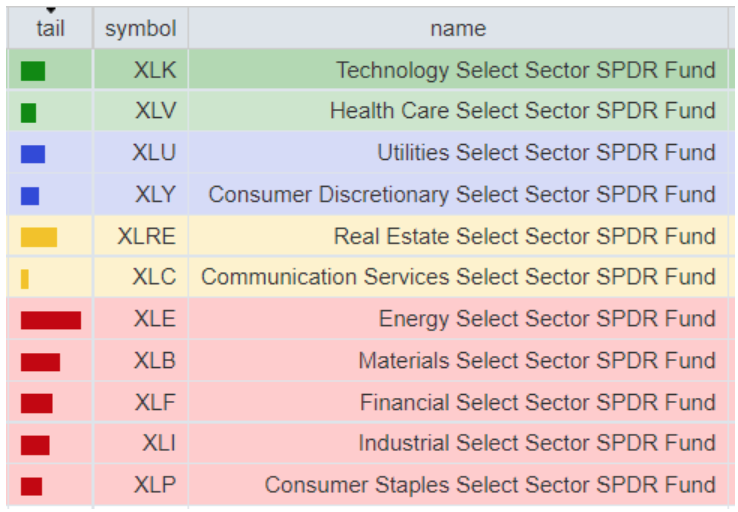Open Materials Select Sector SPDR Fund row
Viewport: 738px width, 512px height.
coord(537,360)
